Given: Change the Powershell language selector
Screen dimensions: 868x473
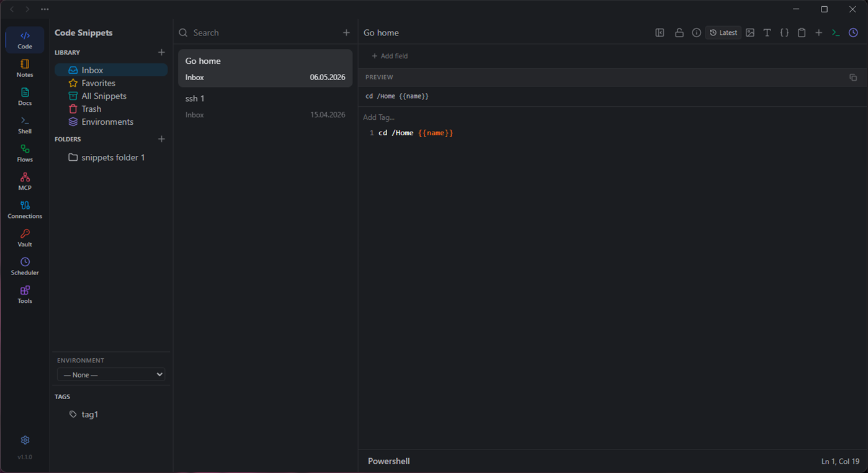Looking at the screenshot, I should tap(389, 461).
